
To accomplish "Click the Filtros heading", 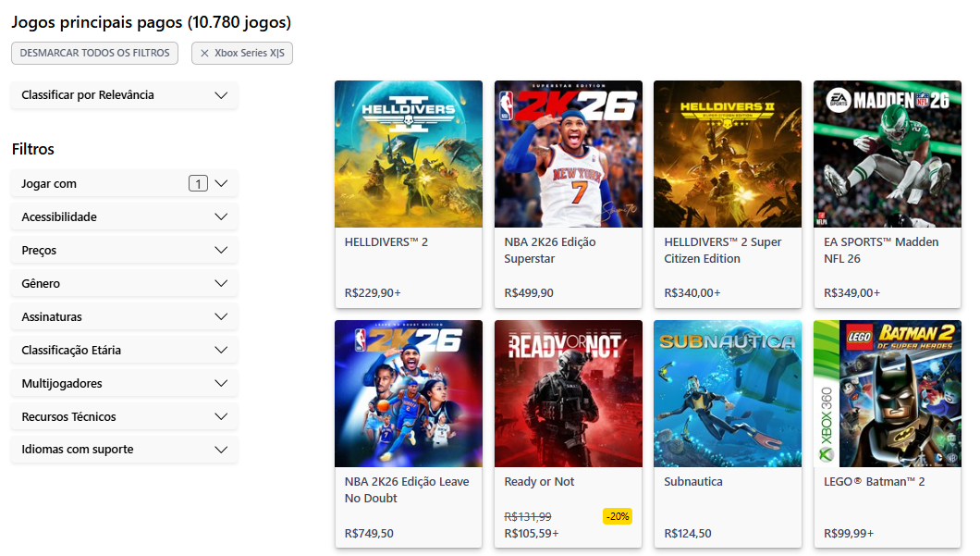I will 33,149.
